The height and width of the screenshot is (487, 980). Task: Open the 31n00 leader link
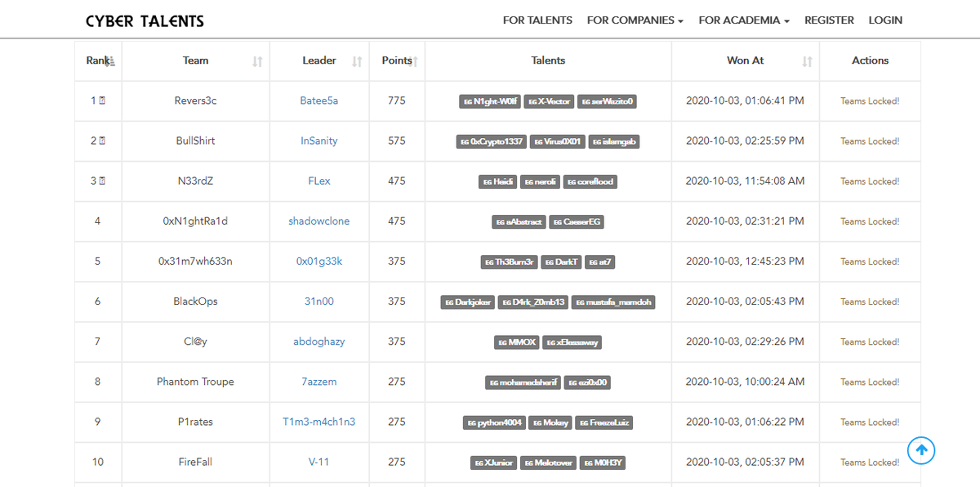click(318, 301)
